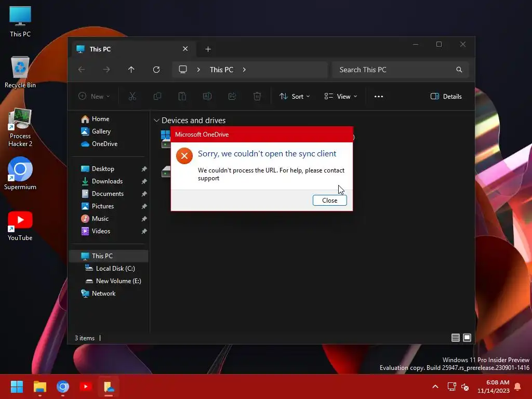Unpin Desktop using its pin icon

pos(144,169)
